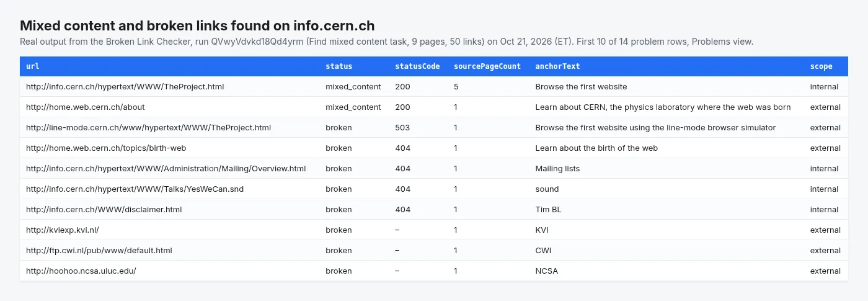Click the statusCode column header
This screenshot has width=868, height=301.
[417, 66]
